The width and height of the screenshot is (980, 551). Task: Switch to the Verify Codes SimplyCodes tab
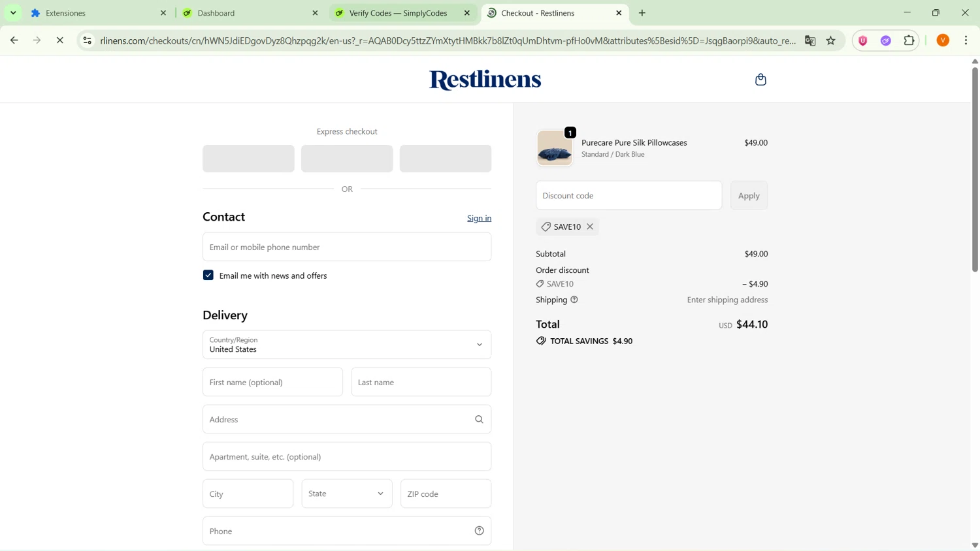coord(402,13)
